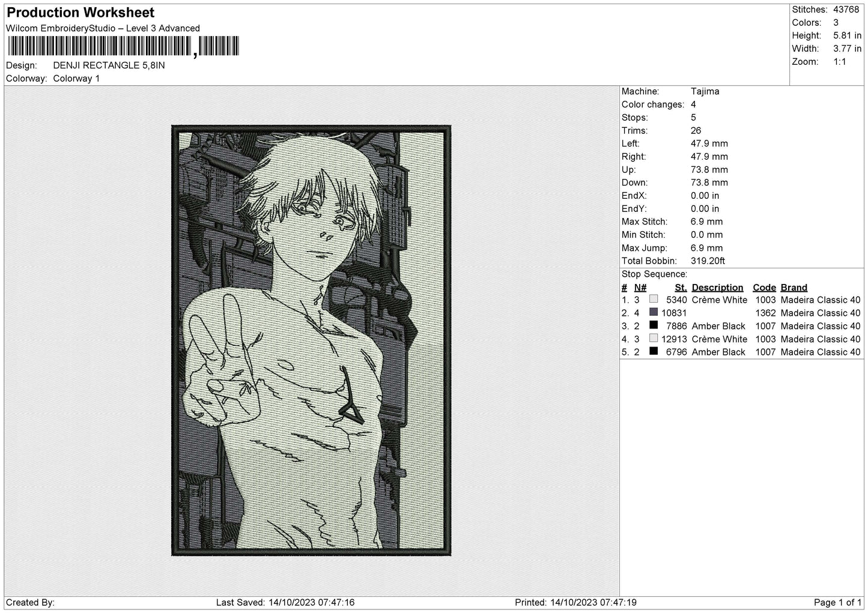This screenshot has height=613, width=868.
Task: Click the Crème White swatch in stop 4
Action: coord(654,339)
